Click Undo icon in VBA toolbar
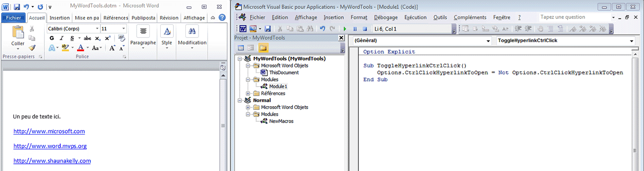This screenshot has height=171, width=644. [x=322, y=29]
